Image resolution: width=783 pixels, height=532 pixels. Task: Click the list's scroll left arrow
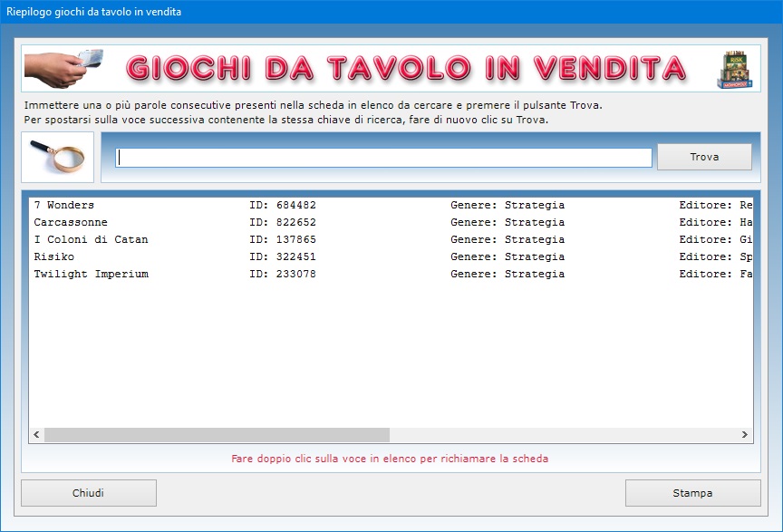(x=37, y=435)
